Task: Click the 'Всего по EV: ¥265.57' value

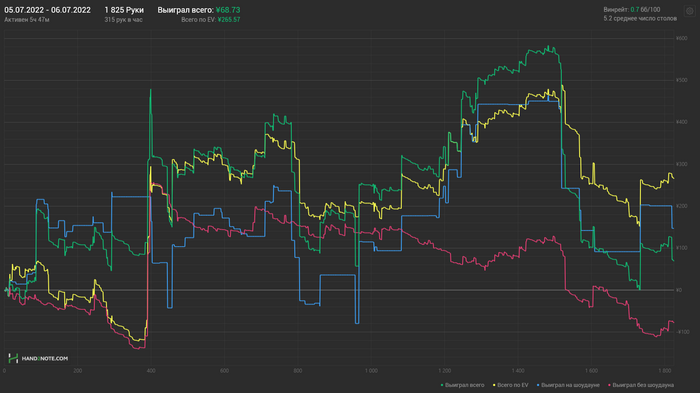Action: [x=211, y=20]
